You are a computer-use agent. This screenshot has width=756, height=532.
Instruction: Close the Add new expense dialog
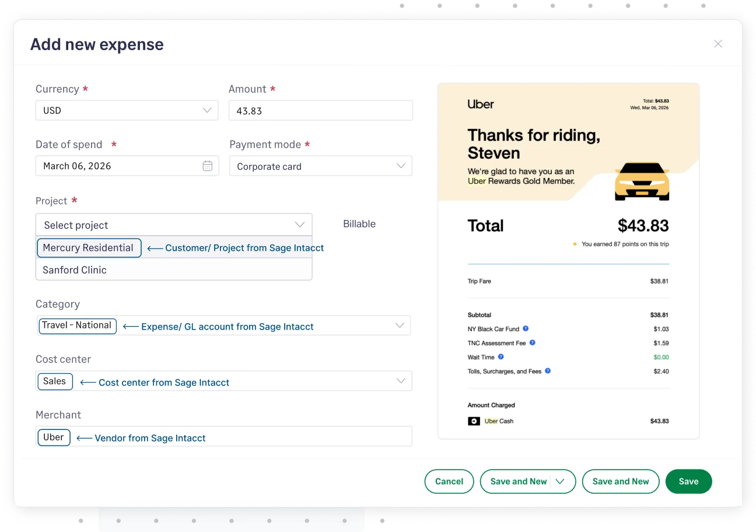coord(718,44)
